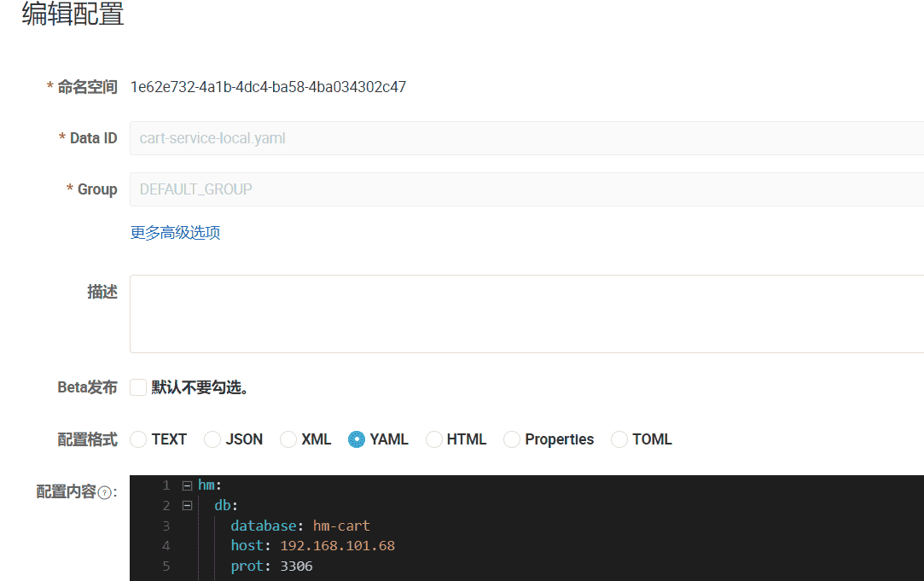This screenshot has height=581, width=924.
Task: Choose the JSON configuration format
Action: [x=212, y=439]
